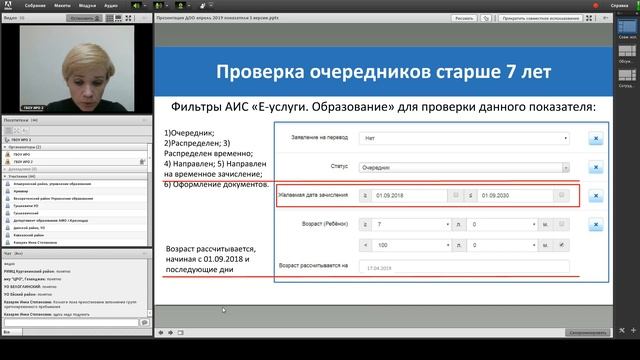
Task: Open share pod options menu icon
Action: pos(606,18)
